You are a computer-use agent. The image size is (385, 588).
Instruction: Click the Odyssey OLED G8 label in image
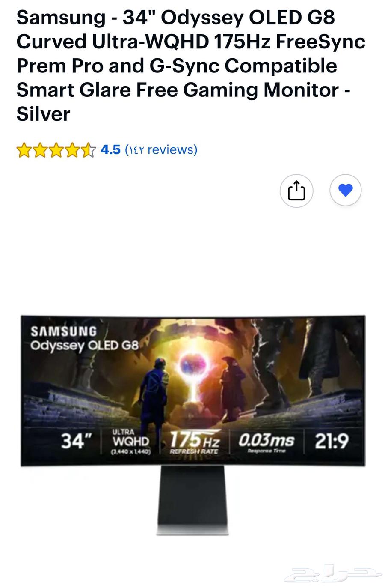coord(84,346)
